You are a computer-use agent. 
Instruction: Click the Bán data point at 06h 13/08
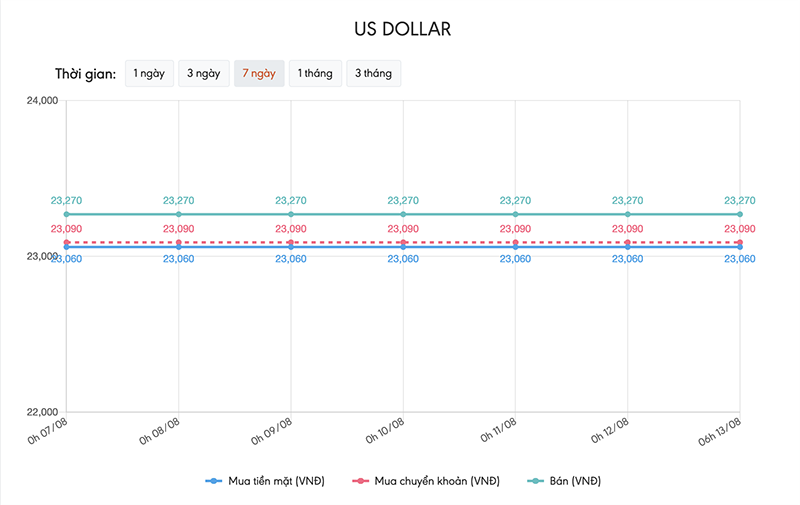(740, 214)
